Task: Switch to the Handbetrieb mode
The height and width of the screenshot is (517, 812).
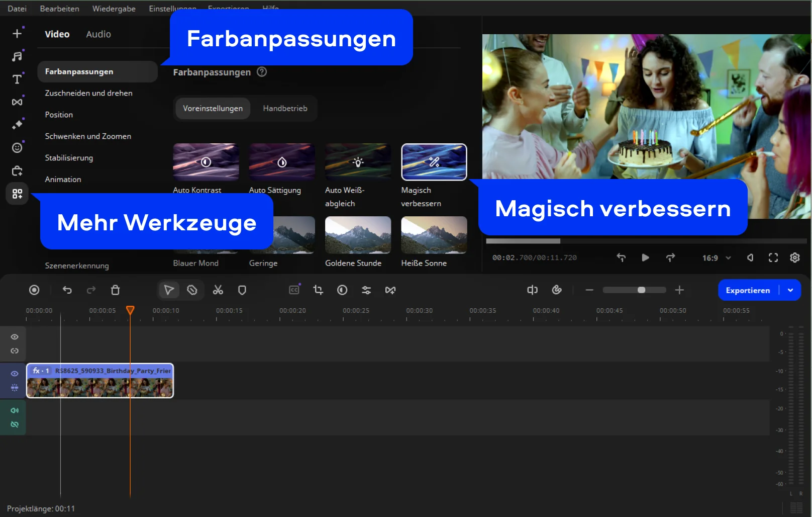Action: pyautogui.click(x=285, y=109)
